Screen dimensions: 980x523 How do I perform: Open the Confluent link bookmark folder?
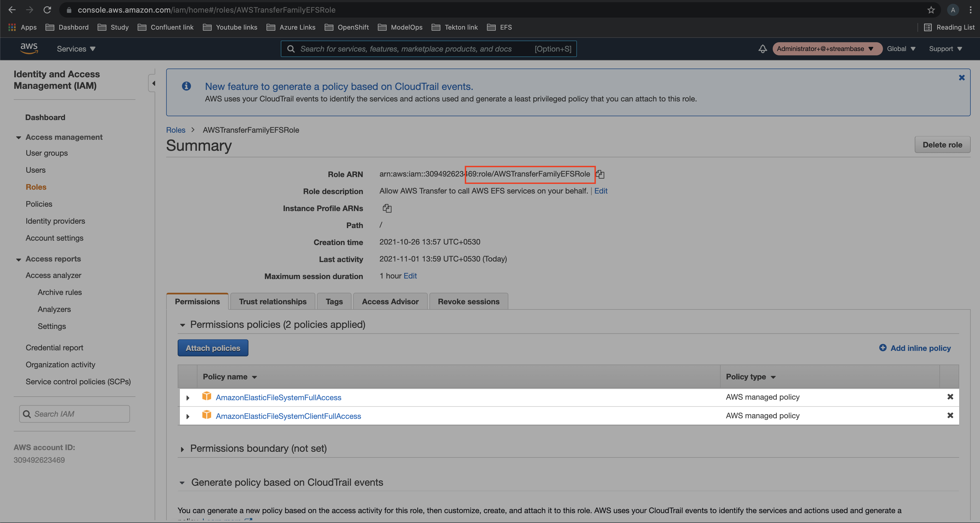point(166,27)
